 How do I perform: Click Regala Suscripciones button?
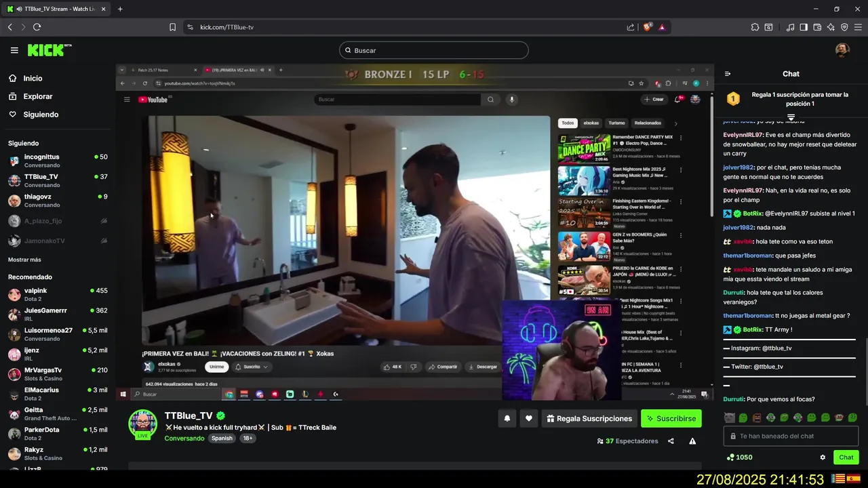[x=588, y=419]
